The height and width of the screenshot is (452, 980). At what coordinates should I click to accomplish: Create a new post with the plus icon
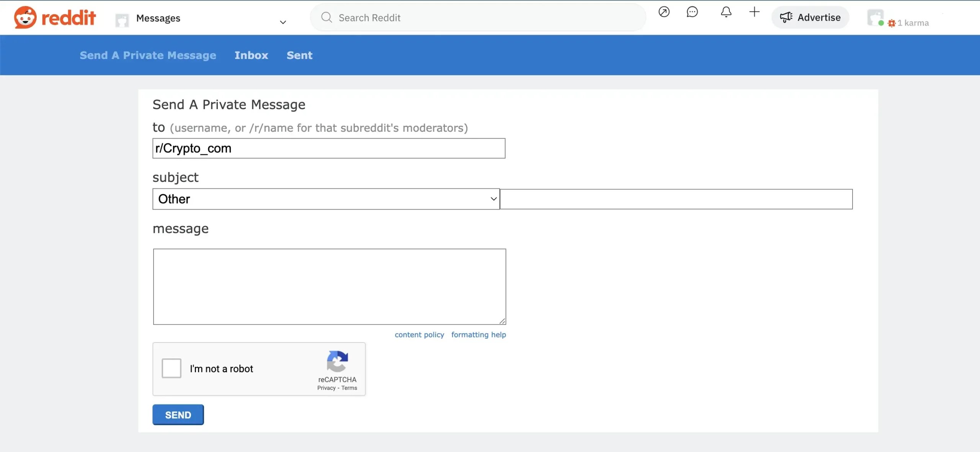(x=754, y=12)
